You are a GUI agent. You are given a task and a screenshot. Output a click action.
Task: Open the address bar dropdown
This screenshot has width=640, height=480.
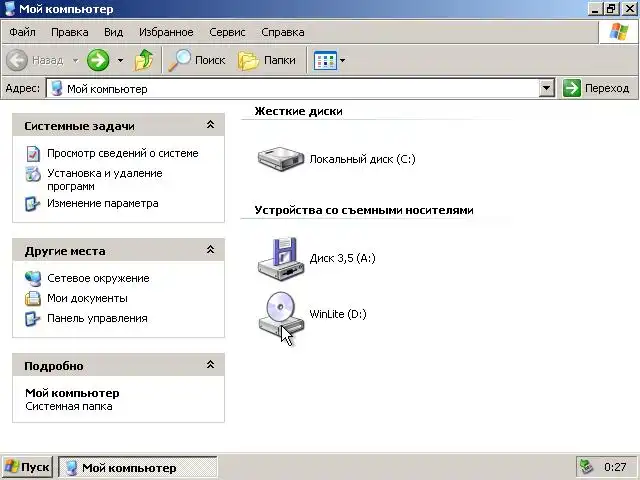547,88
